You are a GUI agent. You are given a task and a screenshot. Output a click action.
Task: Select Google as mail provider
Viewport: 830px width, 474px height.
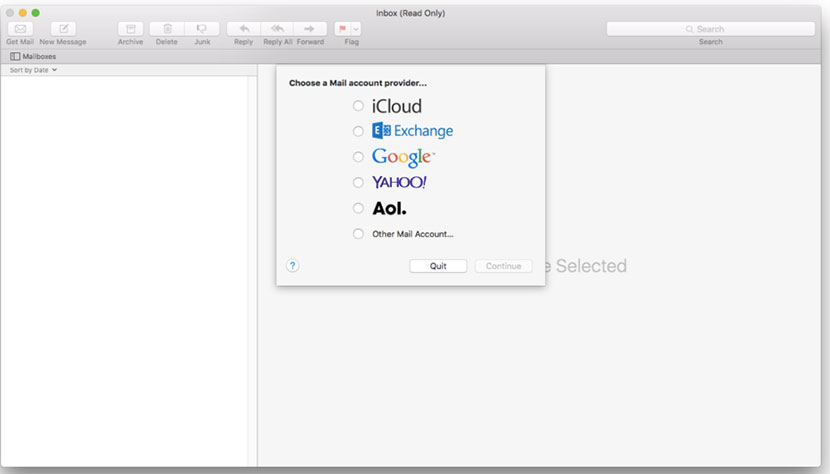(x=358, y=157)
